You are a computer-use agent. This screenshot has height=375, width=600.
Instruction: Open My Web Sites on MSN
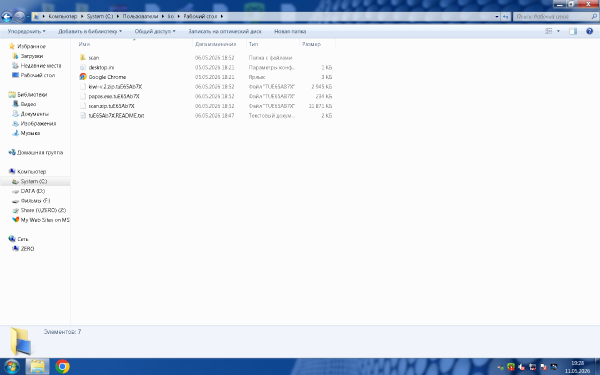pos(45,220)
